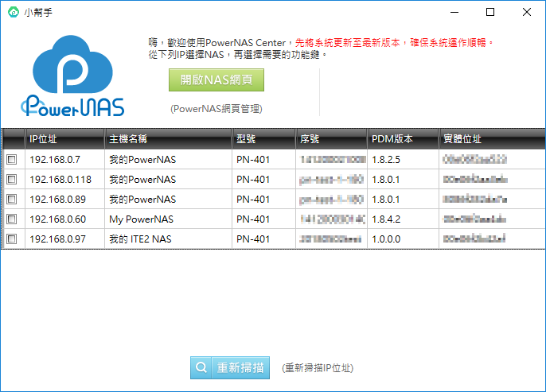
Task: Sort by 型號 column header
Action: pos(264,139)
